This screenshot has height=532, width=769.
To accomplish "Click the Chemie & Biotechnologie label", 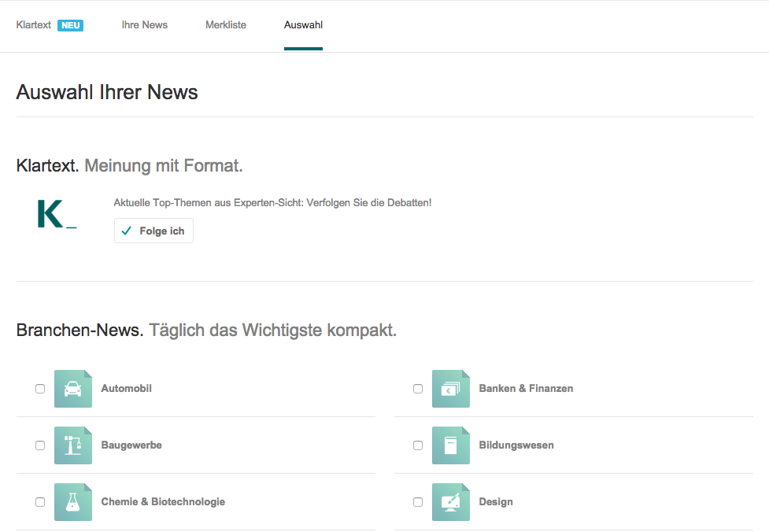I will [163, 501].
